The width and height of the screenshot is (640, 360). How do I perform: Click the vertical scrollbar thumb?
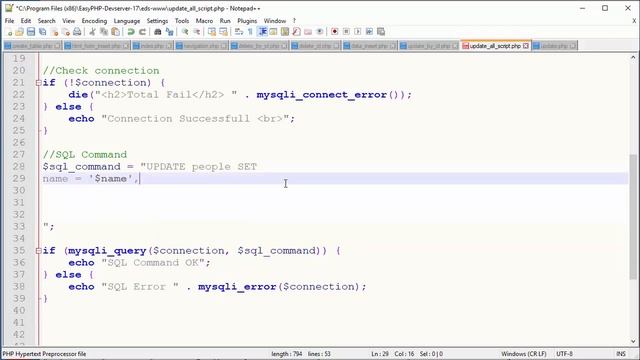point(633,217)
